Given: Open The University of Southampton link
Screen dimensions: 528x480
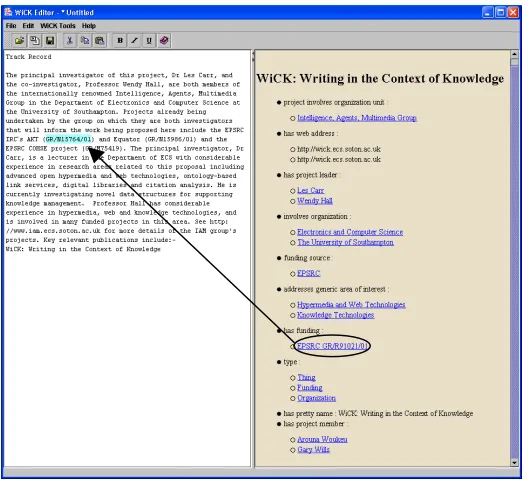Looking at the screenshot, I should (x=345, y=243).
